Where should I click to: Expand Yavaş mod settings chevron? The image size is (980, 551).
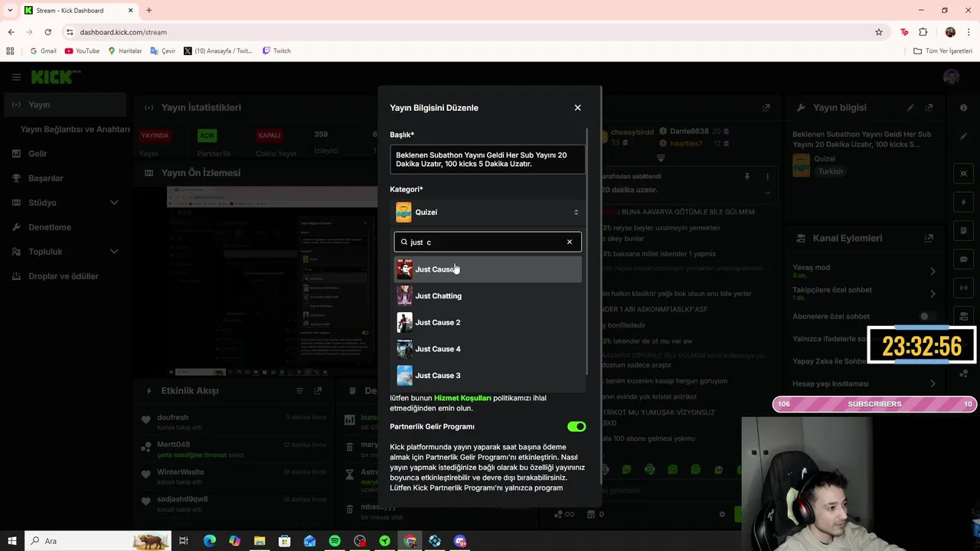pos(933,271)
